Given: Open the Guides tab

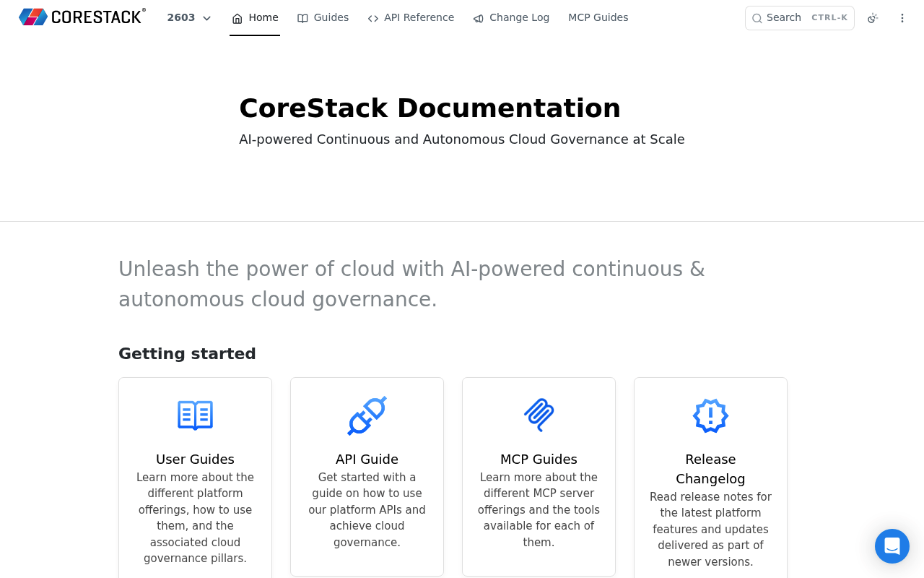Looking at the screenshot, I should click(323, 18).
